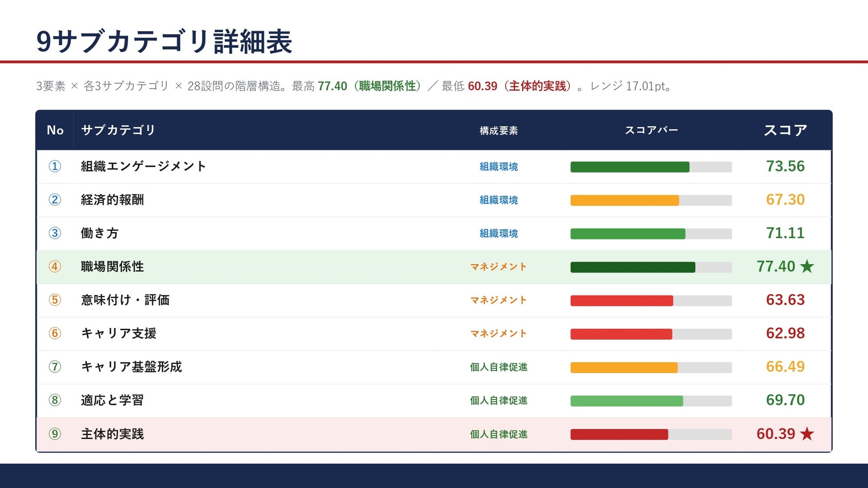
Task: Click the green star beside 77.40
Action: [807, 266]
